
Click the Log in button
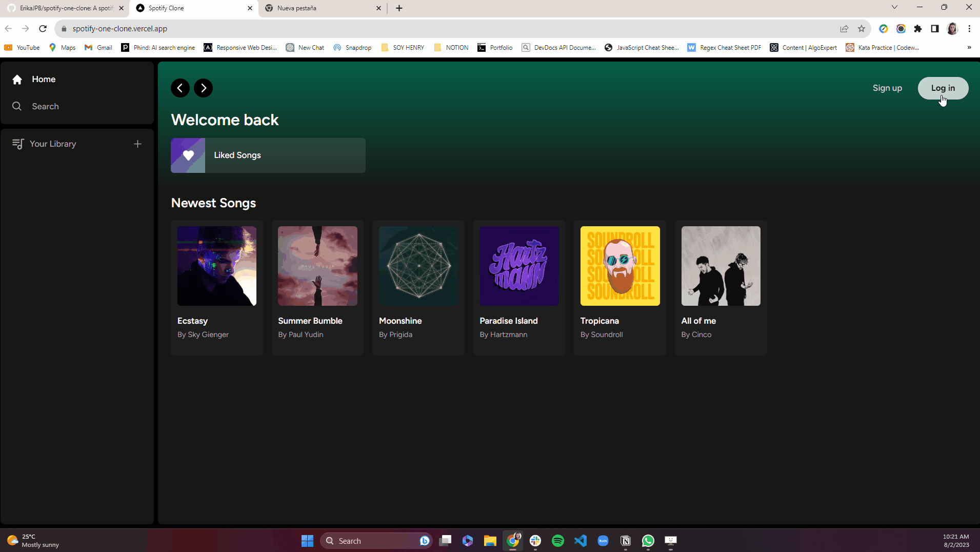click(x=943, y=88)
